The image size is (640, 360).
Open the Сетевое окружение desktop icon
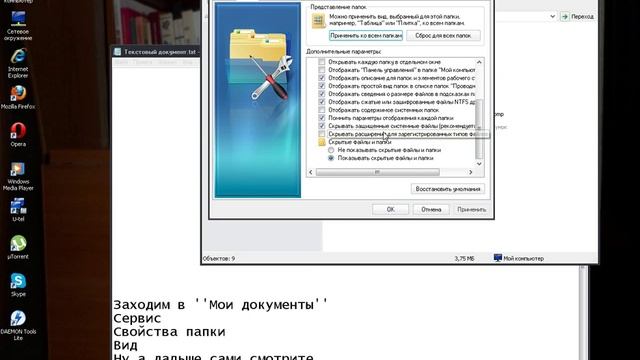click(18, 26)
